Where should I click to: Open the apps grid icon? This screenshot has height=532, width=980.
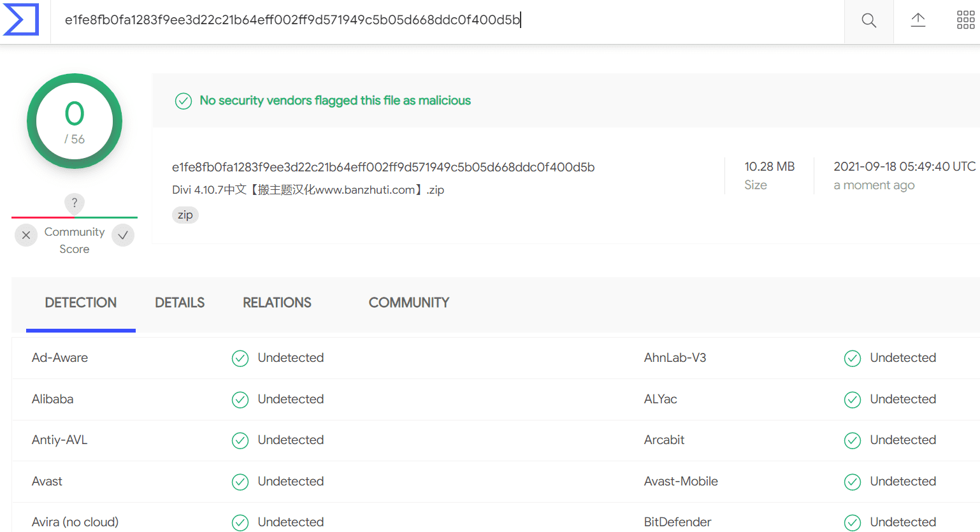(x=966, y=20)
